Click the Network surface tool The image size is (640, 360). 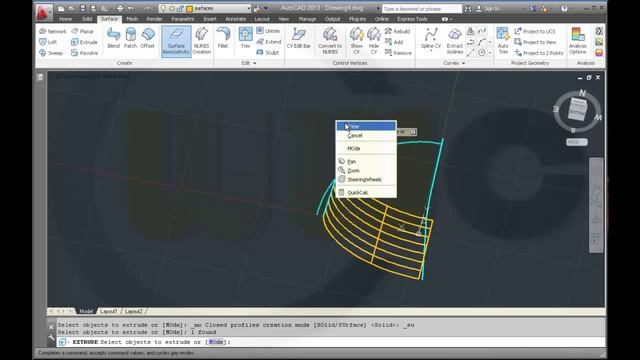tap(53, 31)
